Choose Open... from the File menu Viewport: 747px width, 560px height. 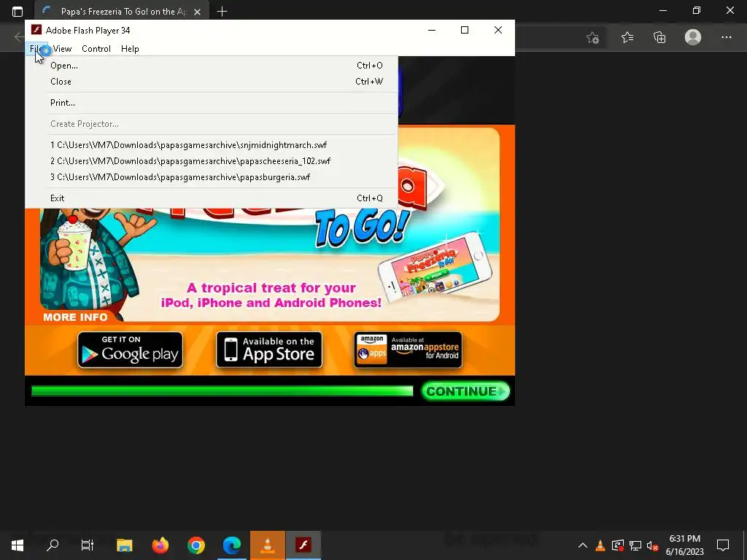click(x=212, y=65)
